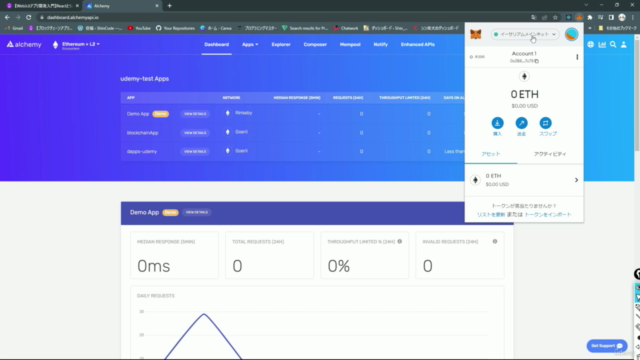Open the Composer nav item
Image resolution: width=640 pixels, height=360 pixels.
[315, 44]
